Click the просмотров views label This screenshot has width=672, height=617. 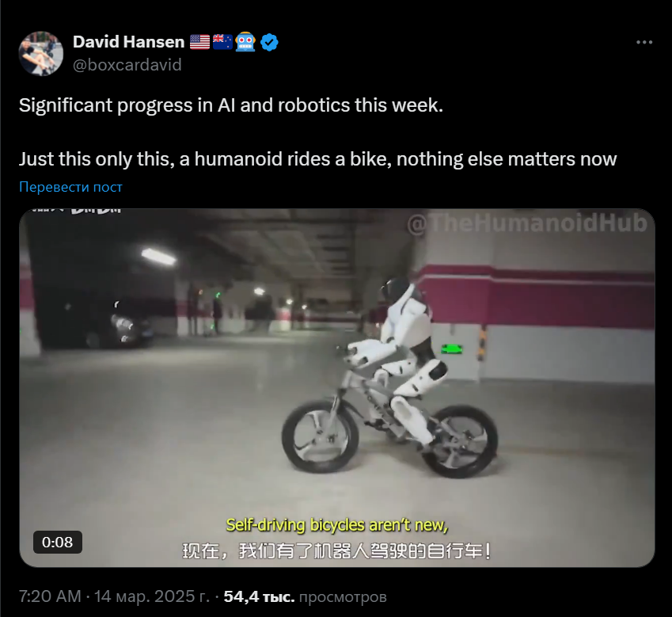click(343, 596)
